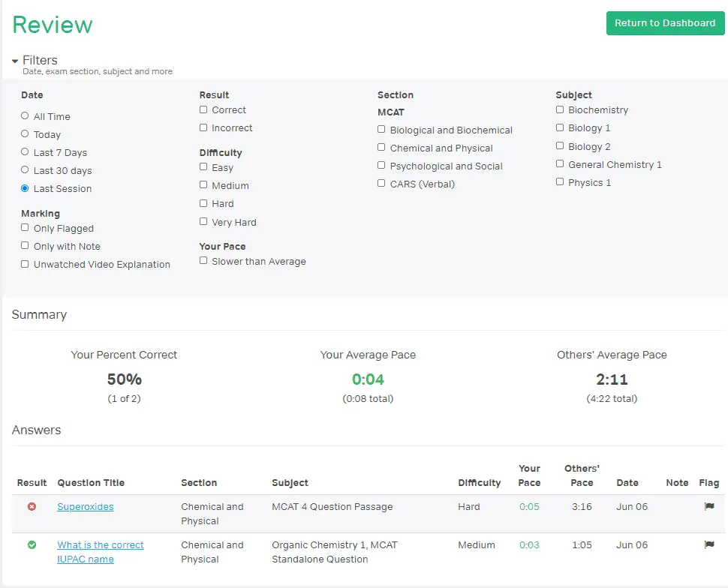This screenshot has height=588, width=728.
Task: Check the Biology 2 subject filter
Action: 560,146
